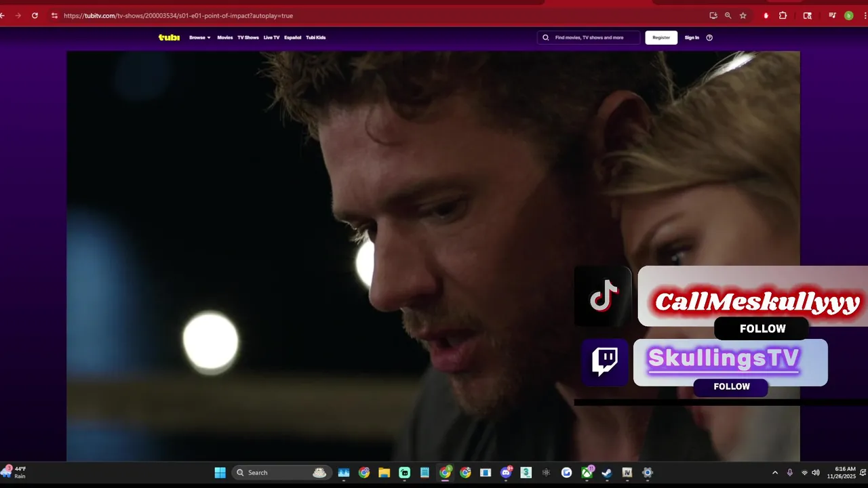Click the Tubi search magnifier icon
868x488 pixels.
coord(546,37)
